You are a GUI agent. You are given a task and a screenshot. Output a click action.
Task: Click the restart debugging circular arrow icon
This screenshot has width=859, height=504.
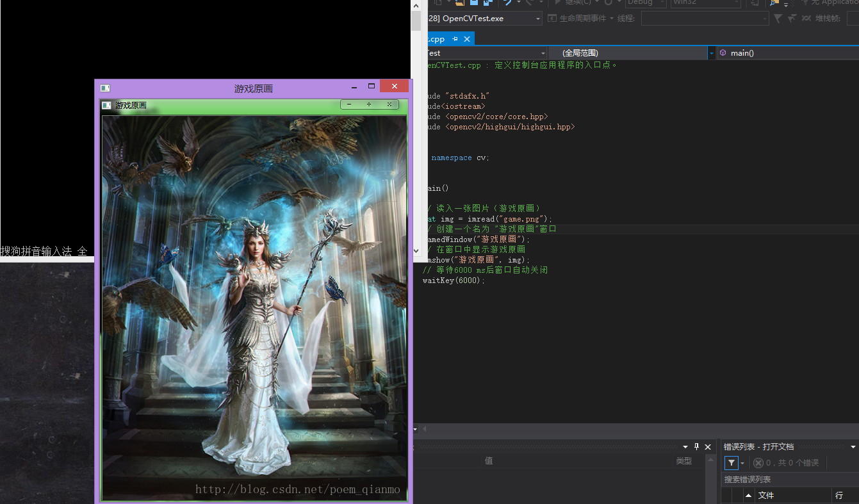point(608,3)
